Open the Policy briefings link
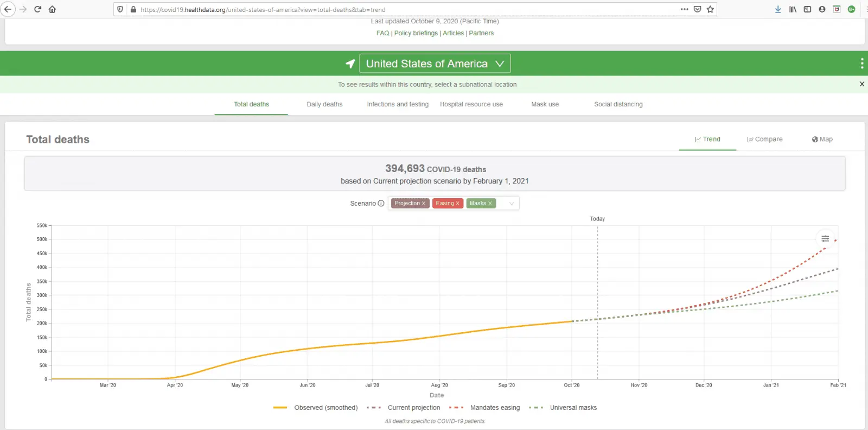Screen dimensions: 868x430 [416, 33]
